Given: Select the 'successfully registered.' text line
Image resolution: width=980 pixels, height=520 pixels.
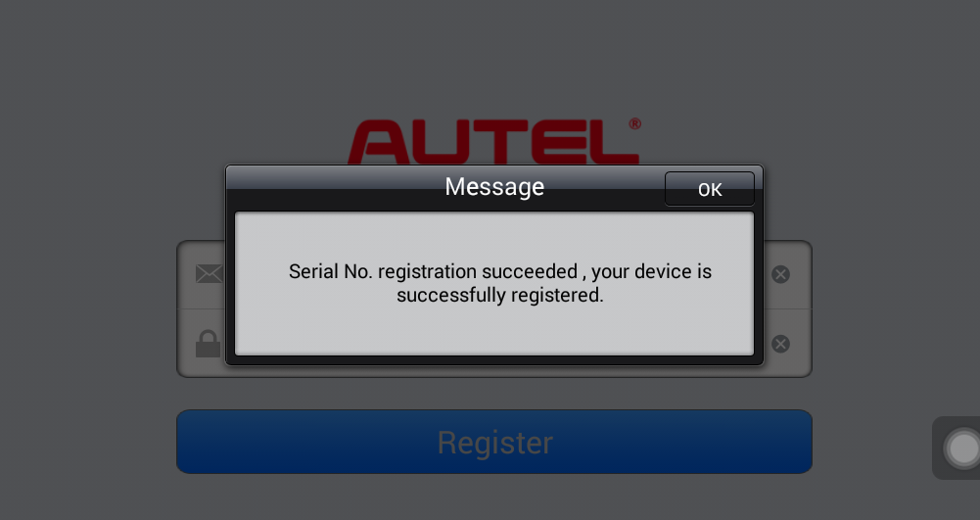Looking at the screenshot, I should pyautogui.click(x=500, y=295).
